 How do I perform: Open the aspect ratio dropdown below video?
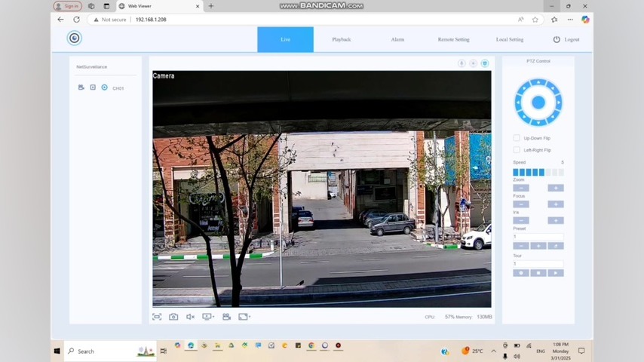click(x=244, y=317)
